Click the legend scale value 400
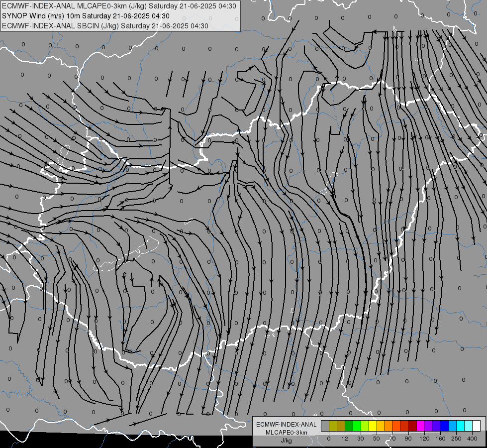 (472, 439)
